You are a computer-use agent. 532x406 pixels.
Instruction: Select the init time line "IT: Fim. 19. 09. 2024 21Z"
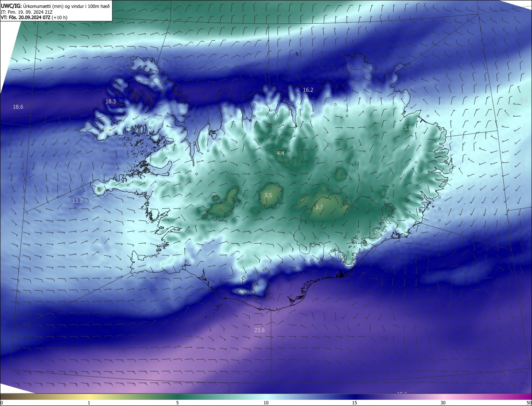(27, 12)
